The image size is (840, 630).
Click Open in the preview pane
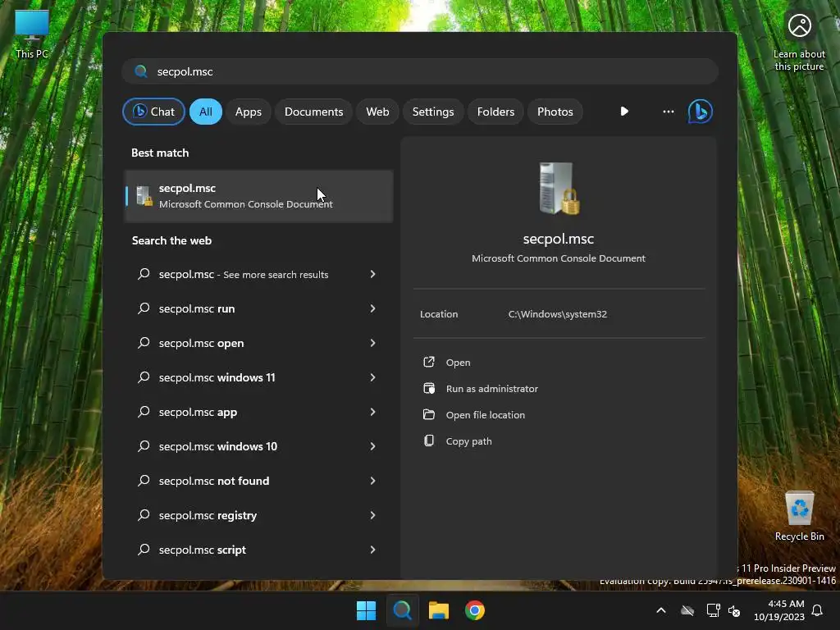click(458, 363)
